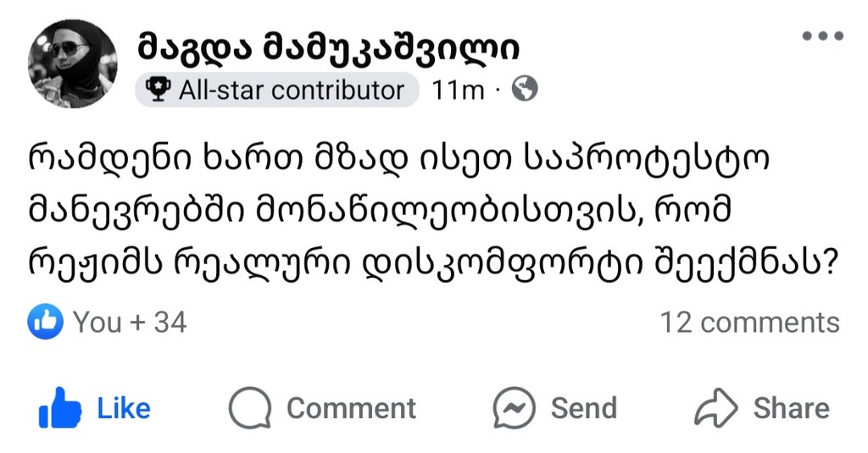View who reacted via You + 34

130,323
